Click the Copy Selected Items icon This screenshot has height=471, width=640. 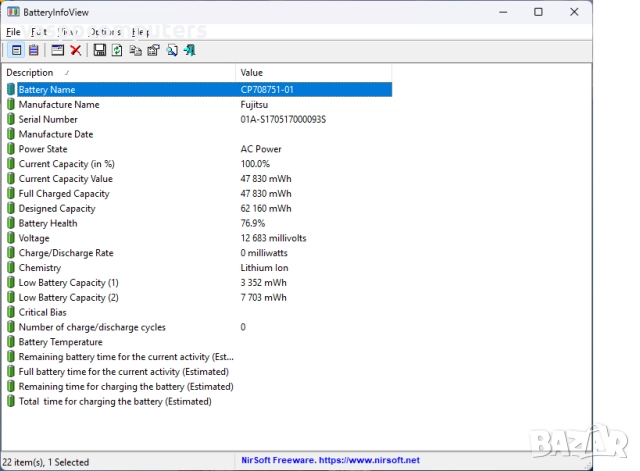click(136, 50)
